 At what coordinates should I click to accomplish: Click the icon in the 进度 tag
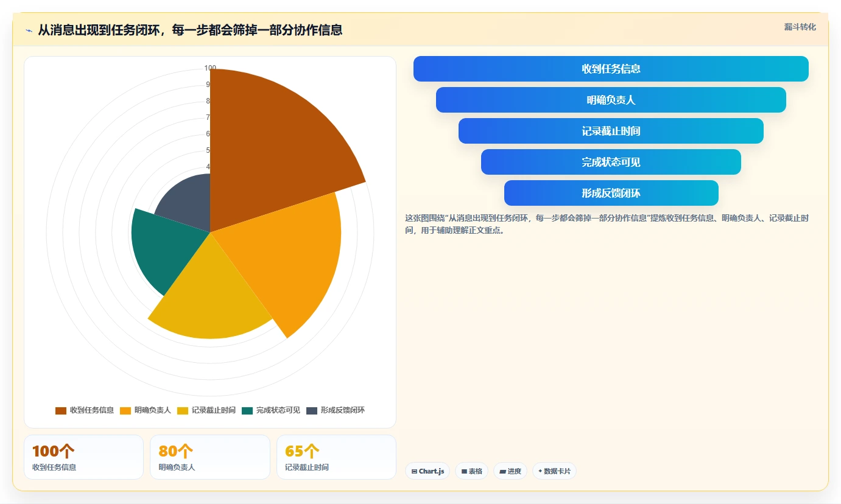click(x=502, y=471)
